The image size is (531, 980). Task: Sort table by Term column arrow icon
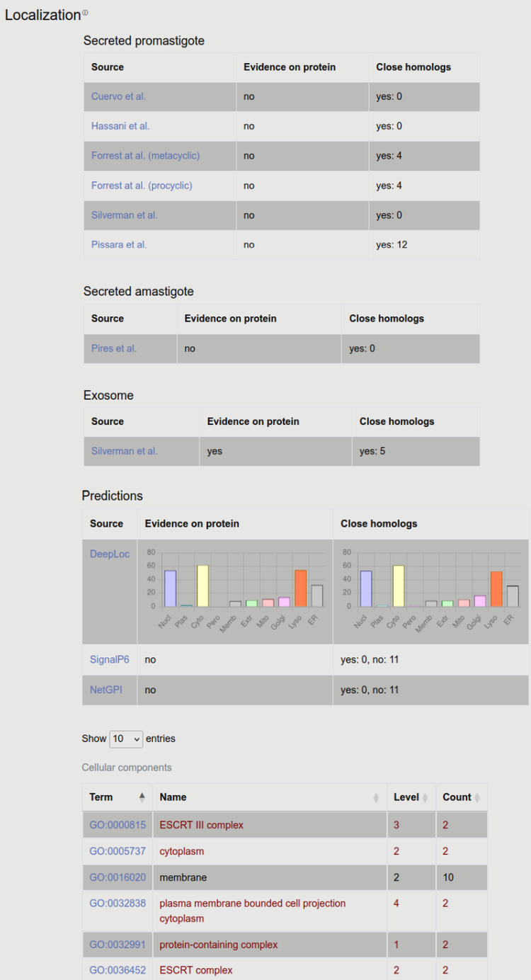click(142, 797)
